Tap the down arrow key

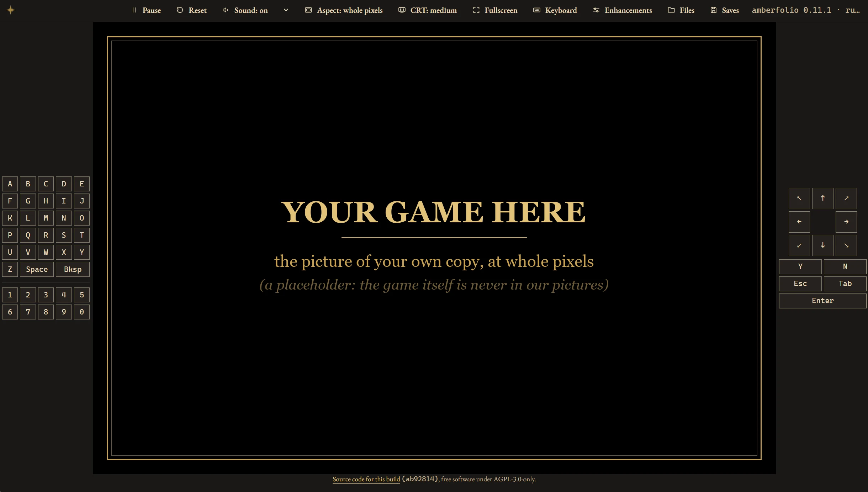[x=822, y=245]
